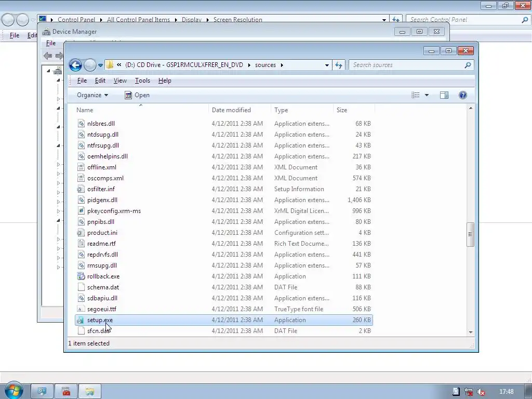Select the product.ini file icon
This screenshot has height=399, width=532.
tap(81, 233)
